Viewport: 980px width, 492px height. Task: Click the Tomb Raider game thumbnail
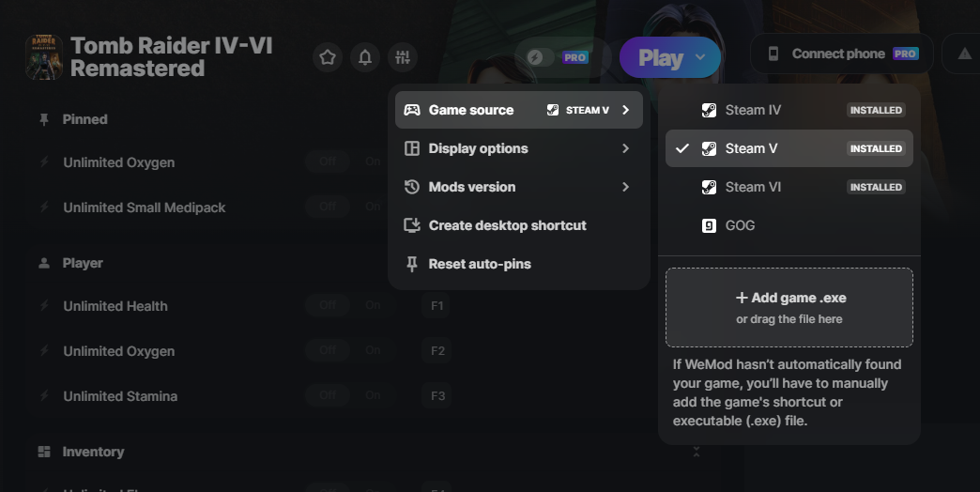pyautogui.click(x=44, y=57)
